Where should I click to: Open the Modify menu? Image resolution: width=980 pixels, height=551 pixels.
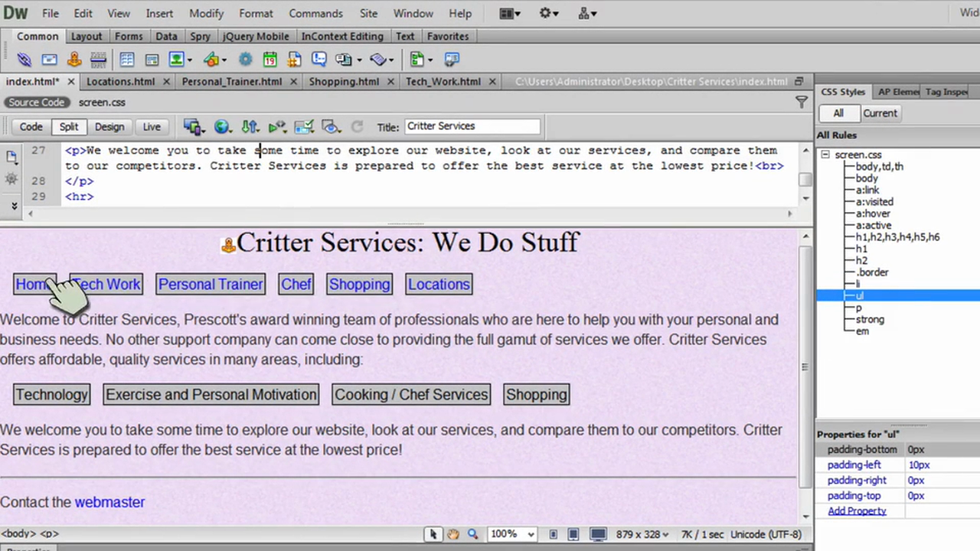pos(206,13)
